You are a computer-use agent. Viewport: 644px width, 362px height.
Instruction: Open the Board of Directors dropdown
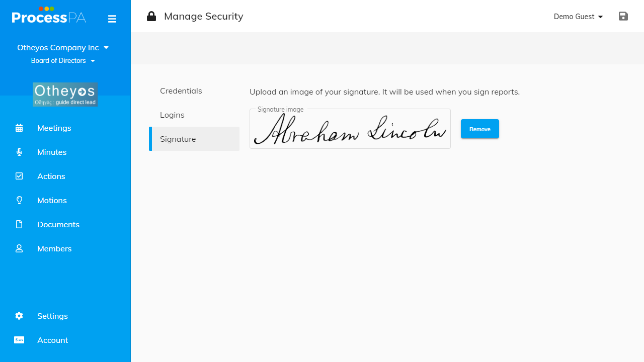coord(63,60)
